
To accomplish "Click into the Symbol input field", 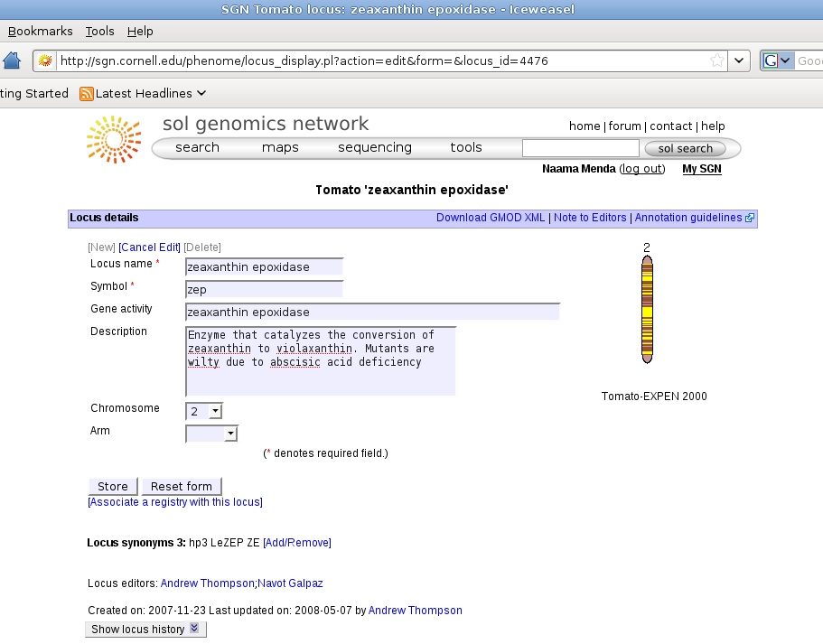I will point(264,290).
